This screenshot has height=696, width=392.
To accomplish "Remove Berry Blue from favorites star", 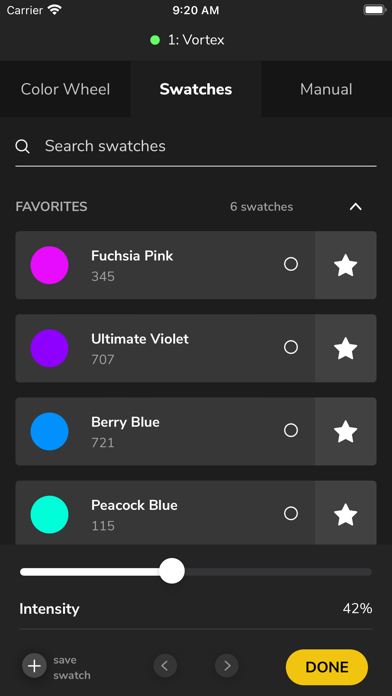I will pyautogui.click(x=345, y=431).
